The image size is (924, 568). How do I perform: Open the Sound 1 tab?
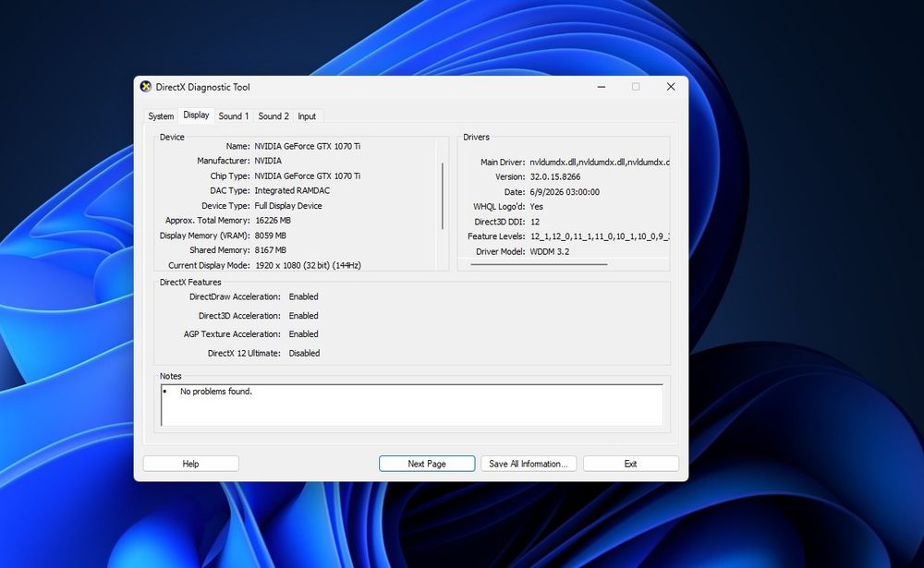click(234, 116)
